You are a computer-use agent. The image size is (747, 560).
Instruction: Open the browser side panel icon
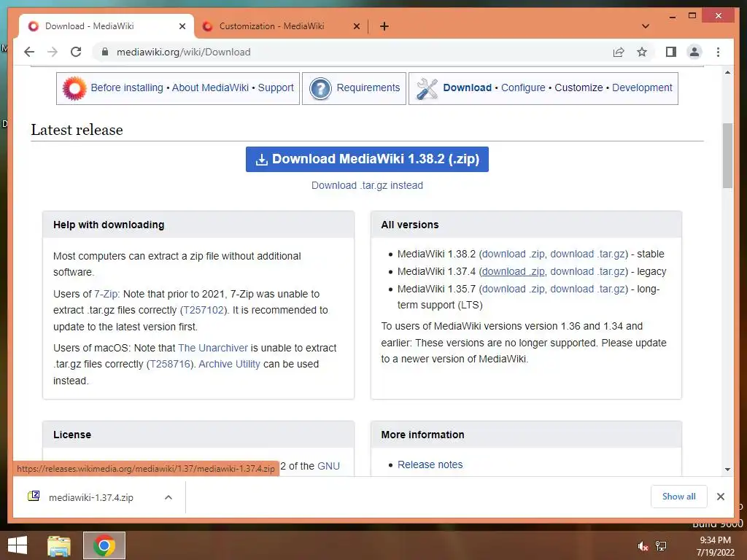(x=671, y=52)
